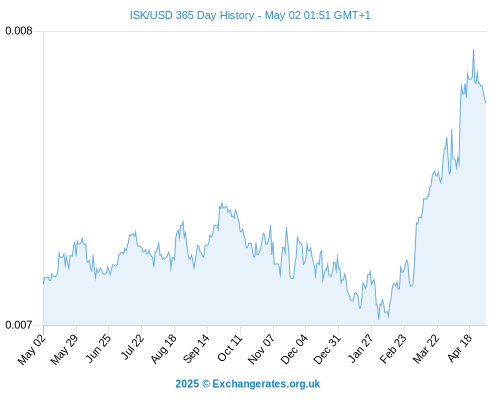Select the Jul 22 x-axis date label
495x400 pixels.
tap(132, 347)
